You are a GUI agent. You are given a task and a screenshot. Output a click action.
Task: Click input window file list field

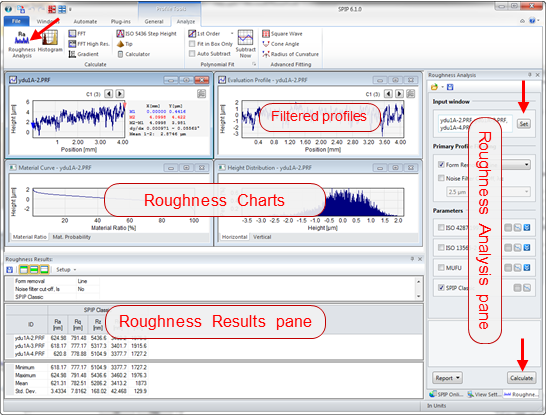click(x=474, y=124)
